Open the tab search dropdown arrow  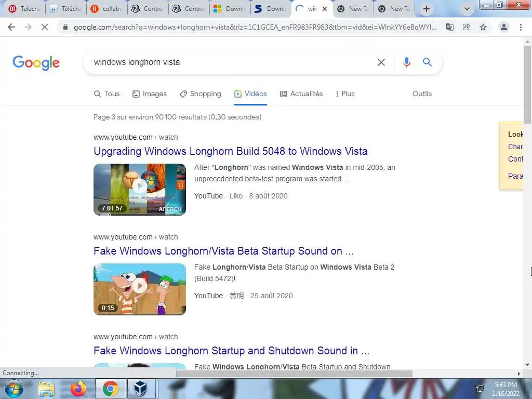[467, 9]
